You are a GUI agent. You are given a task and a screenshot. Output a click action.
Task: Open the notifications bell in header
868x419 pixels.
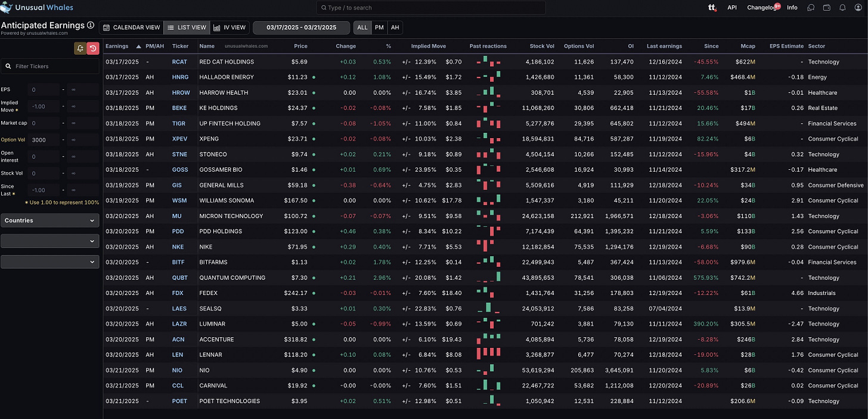pos(842,8)
